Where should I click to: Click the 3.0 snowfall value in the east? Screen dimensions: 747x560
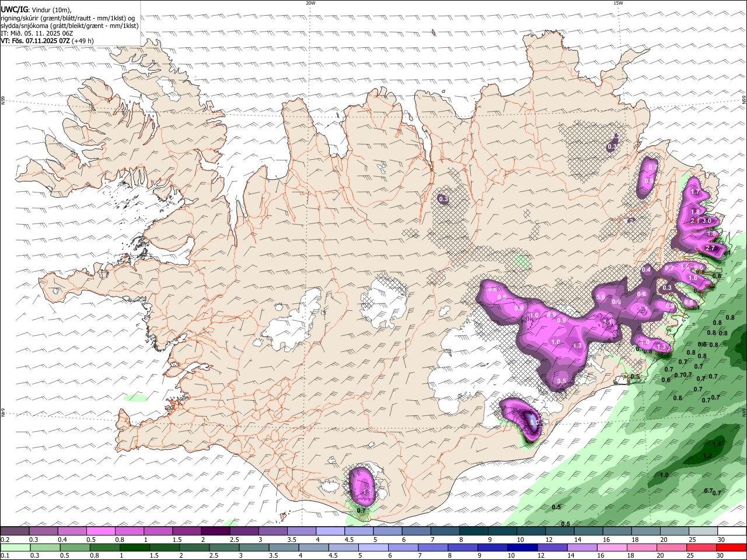pyautogui.click(x=707, y=221)
